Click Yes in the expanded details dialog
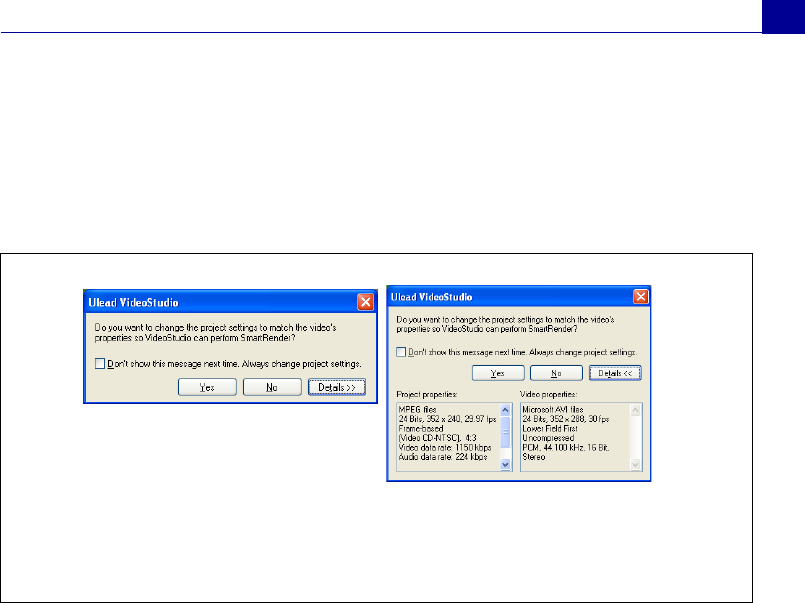 [x=498, y=373]
